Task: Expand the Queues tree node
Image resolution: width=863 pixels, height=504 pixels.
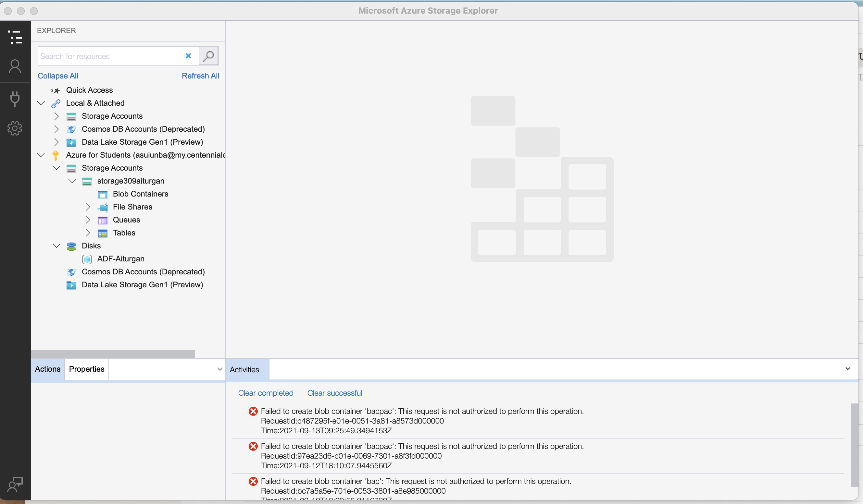Action: [88, 220]
